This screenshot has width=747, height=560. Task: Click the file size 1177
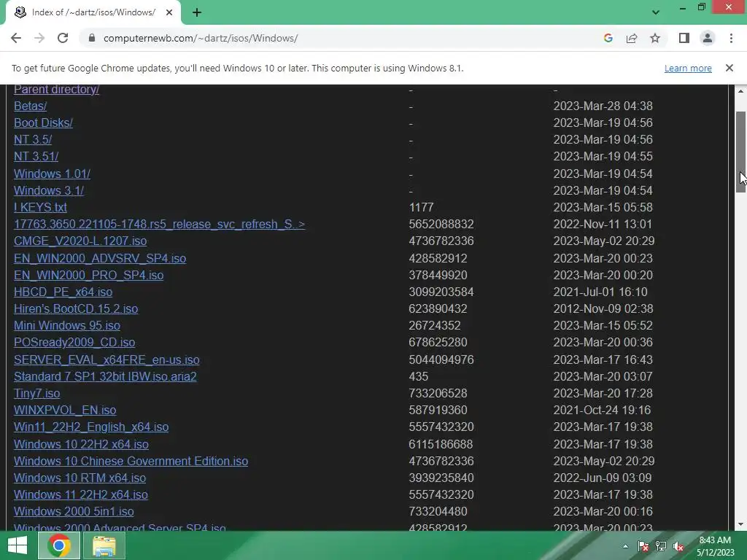click(421, 207)
